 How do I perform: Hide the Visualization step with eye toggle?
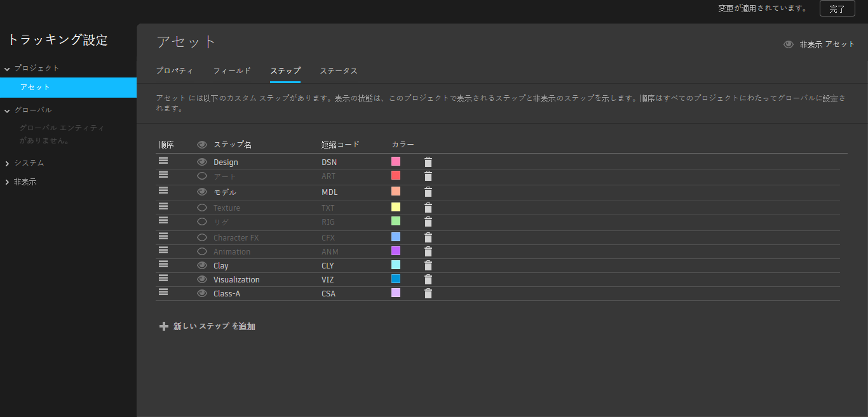click(202, 279)
